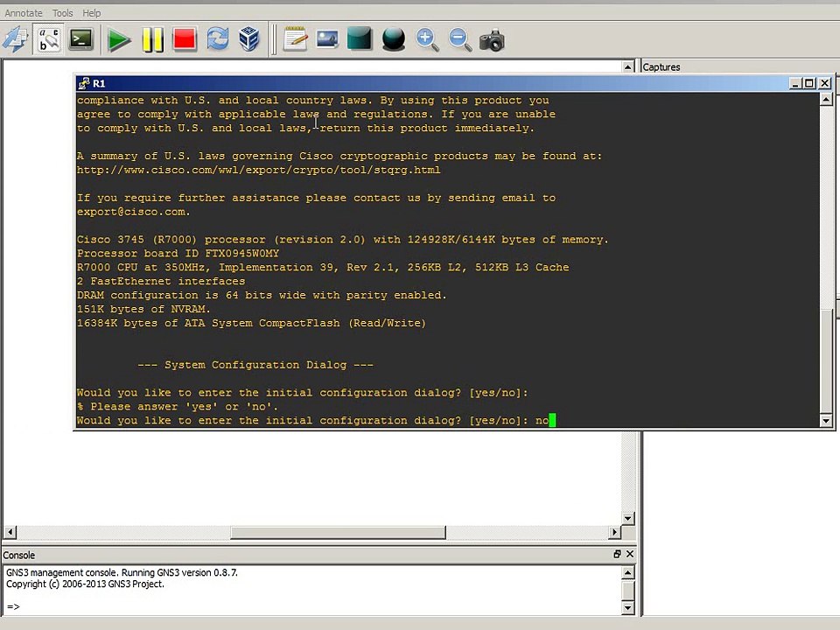This screenshot has width=840, height=630.
Task: Click the add a link toolbar icon
Action: pos(16,39)
